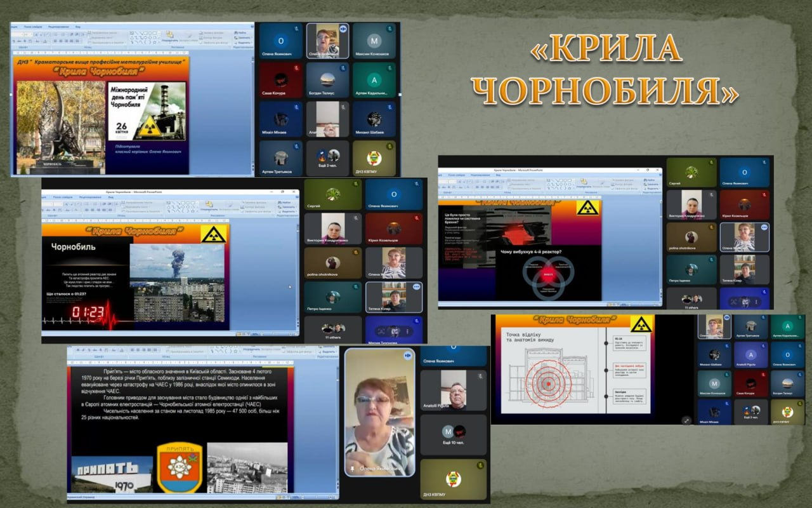812x508 pixels.
Task: Click the pin icon on large Олена Якимович video
Action: coord(351,469)
